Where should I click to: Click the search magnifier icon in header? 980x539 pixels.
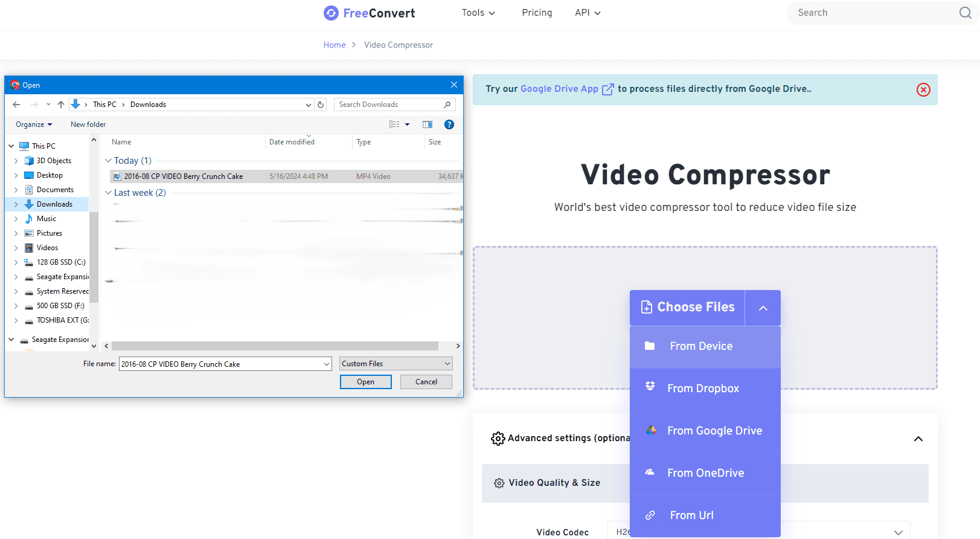[965, 13]
